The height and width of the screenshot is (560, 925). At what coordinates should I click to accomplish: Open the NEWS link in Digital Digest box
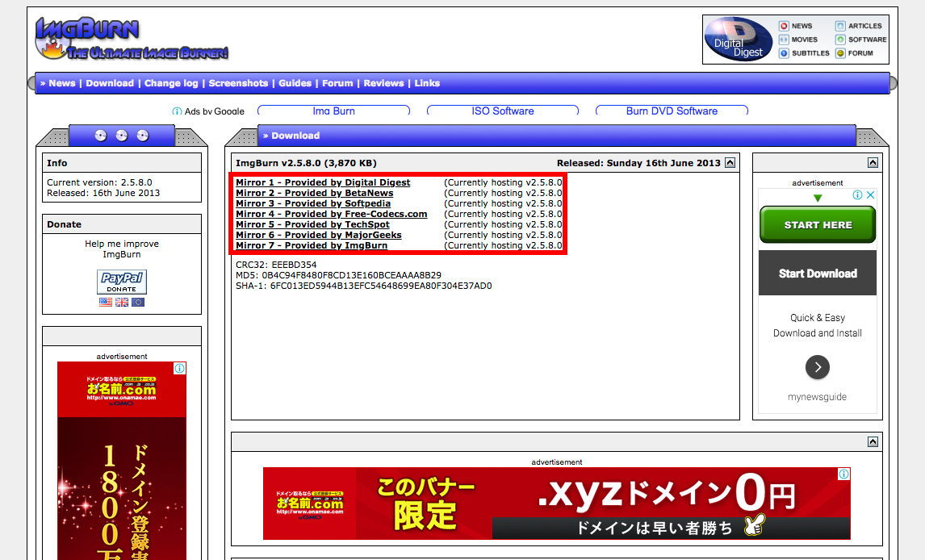tap(802, 26)
